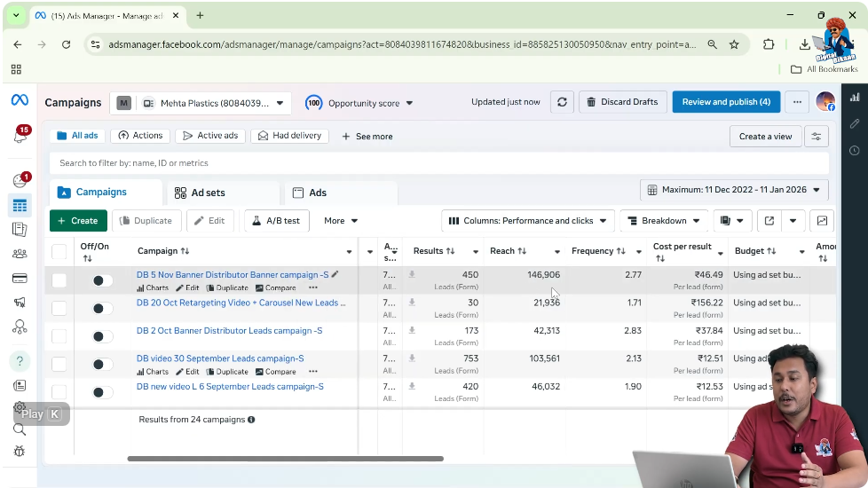Open the DB video 30 September Leads campaign link
Image resolution: width=868 pixels, height=488 pixels.
coord(220,358)
